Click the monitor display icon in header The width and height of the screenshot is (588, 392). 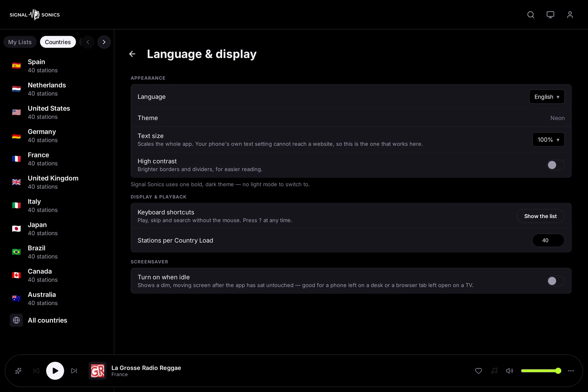coord(550,15)
